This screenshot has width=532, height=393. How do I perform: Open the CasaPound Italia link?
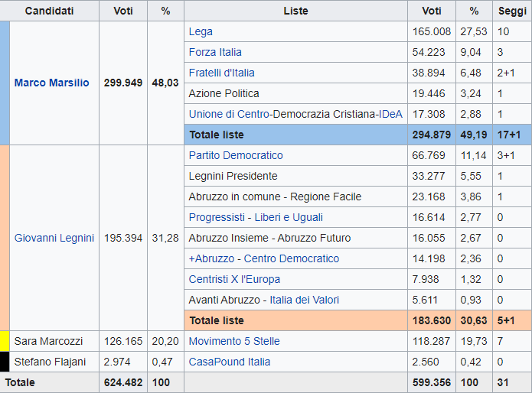point(230,362)
